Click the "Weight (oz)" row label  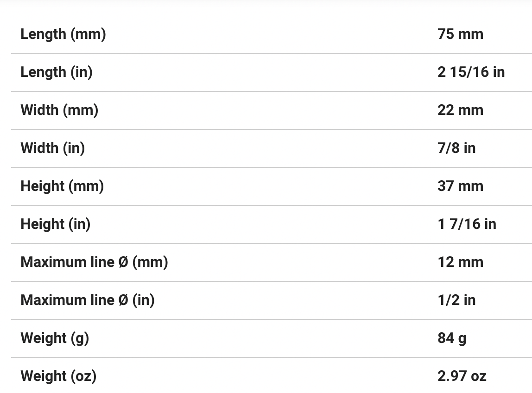(58, 376)
